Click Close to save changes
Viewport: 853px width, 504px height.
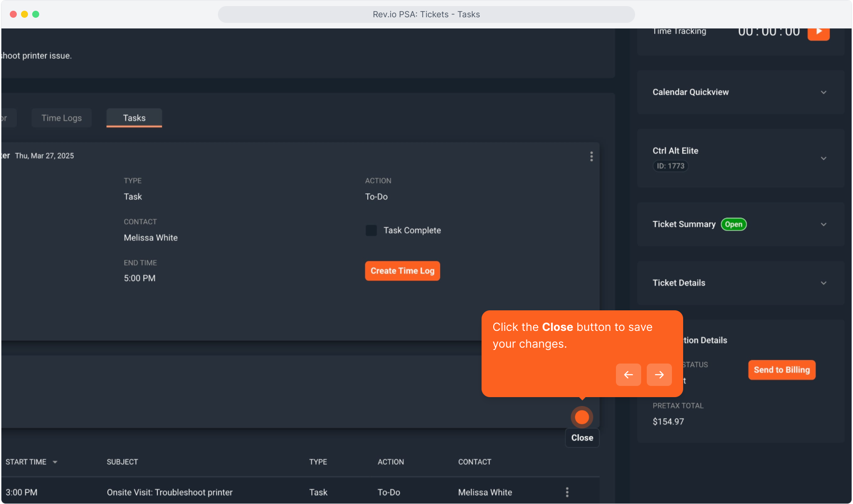[582, 438]
